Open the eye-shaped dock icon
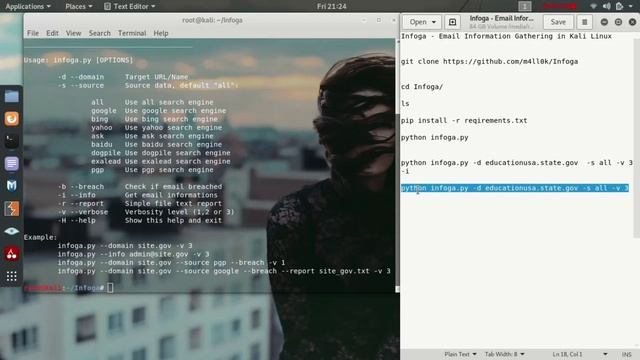 (11, 231)
